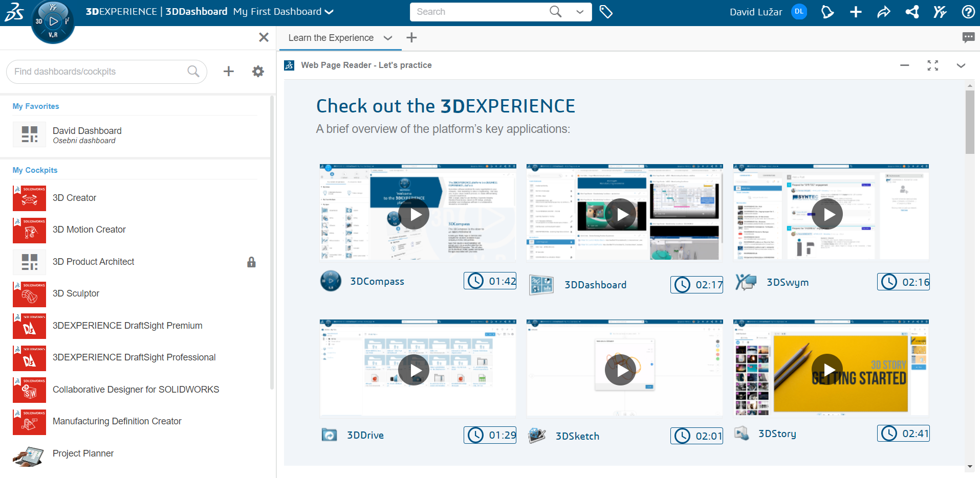Toggle the lock on 3D Product Architect
Image resolution: width=980 pixels, height=478 pixels.
[x=251, y=262]
